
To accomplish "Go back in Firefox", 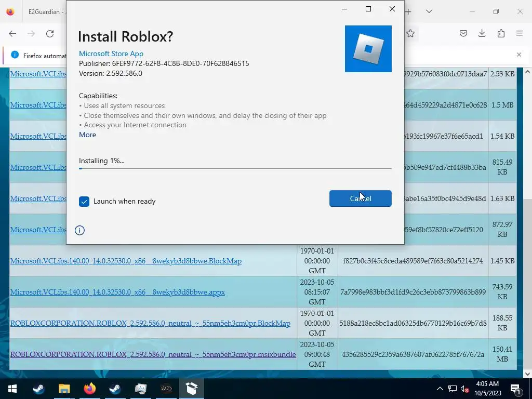I will 12,34.
